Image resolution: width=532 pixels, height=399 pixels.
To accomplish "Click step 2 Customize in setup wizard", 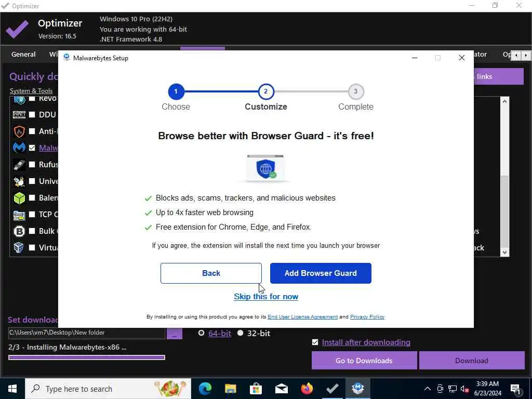I will pyautogui.click(x=266, y=91).
